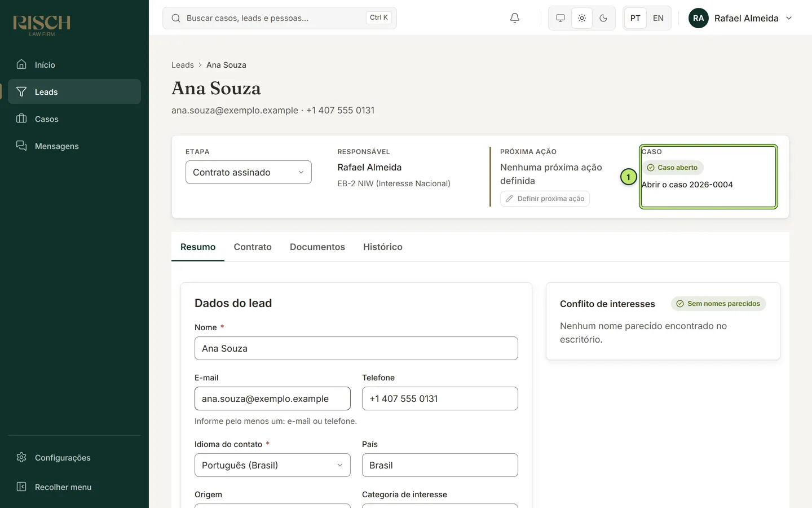
Task: Click the Risch Law Firm logo
Action: [x=42, y=25]
